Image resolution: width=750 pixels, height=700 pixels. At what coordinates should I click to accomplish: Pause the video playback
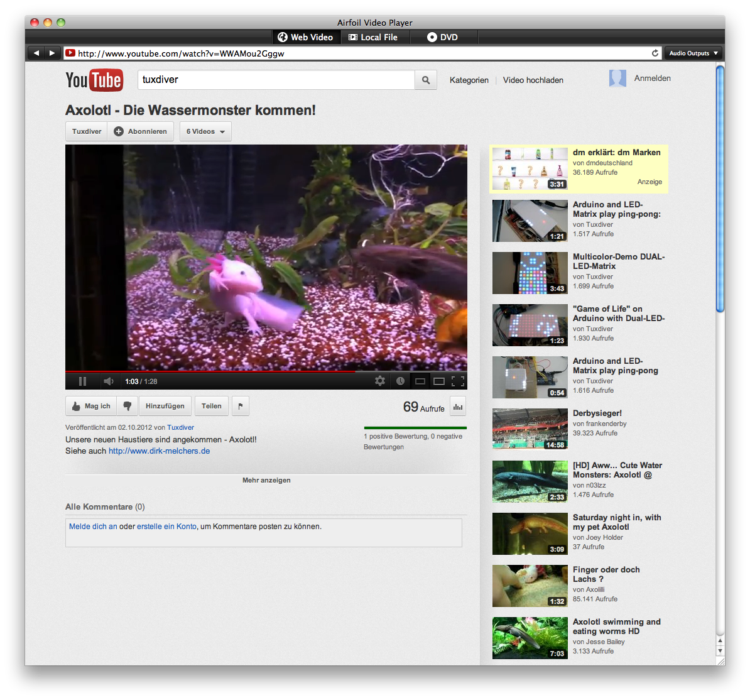click(x=82, y=381)
